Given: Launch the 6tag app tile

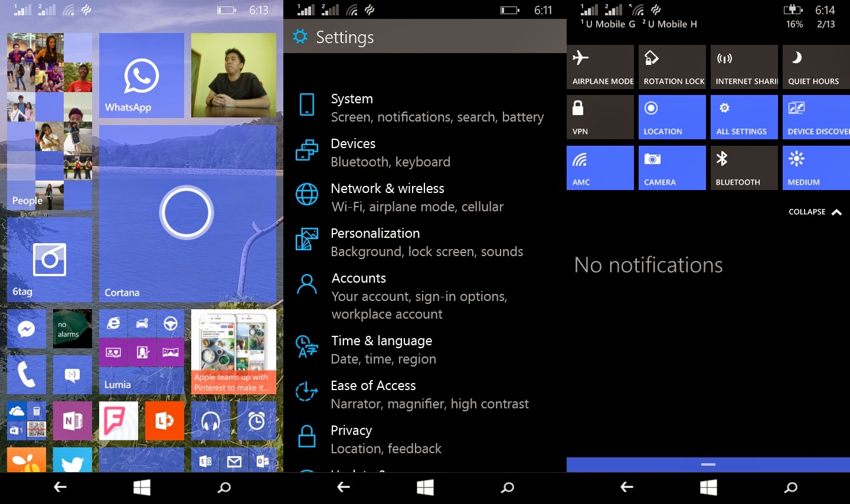Looking at the screenshot, I should pyautogui.click(x=50, y=260).
